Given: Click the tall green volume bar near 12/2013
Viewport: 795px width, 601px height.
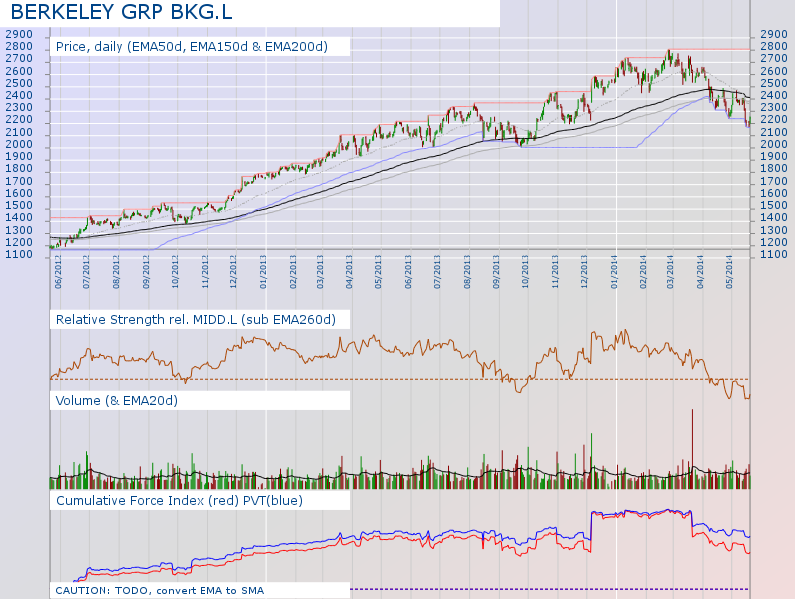Looking at the screenshot, I should 591,461.
